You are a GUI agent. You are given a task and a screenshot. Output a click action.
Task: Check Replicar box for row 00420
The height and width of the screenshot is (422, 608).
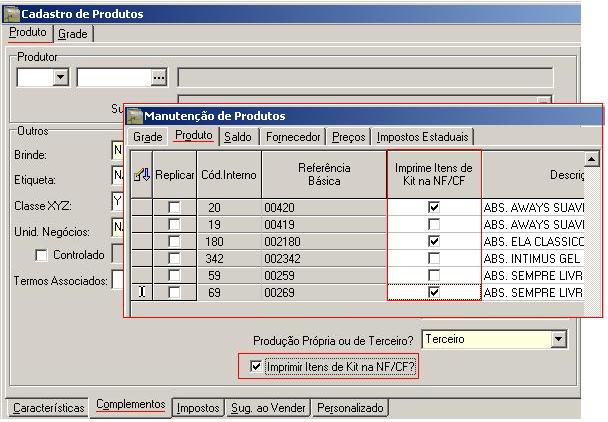coord(174,207)
